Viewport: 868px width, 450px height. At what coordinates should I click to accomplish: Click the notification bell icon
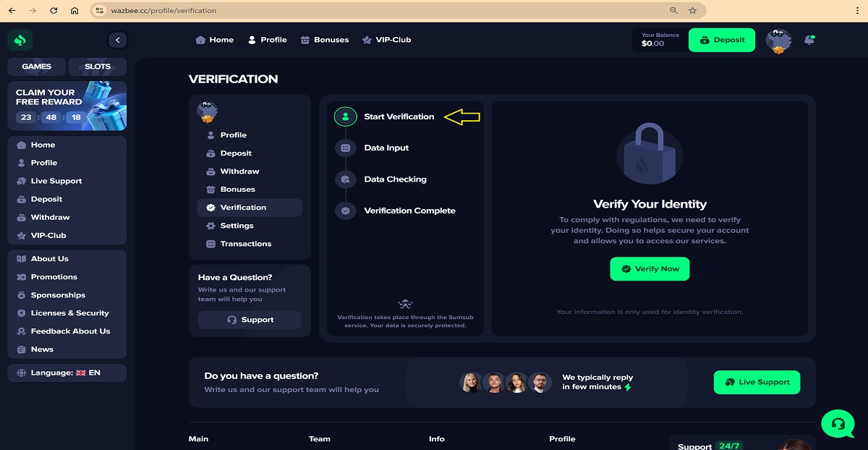[809, 40]
